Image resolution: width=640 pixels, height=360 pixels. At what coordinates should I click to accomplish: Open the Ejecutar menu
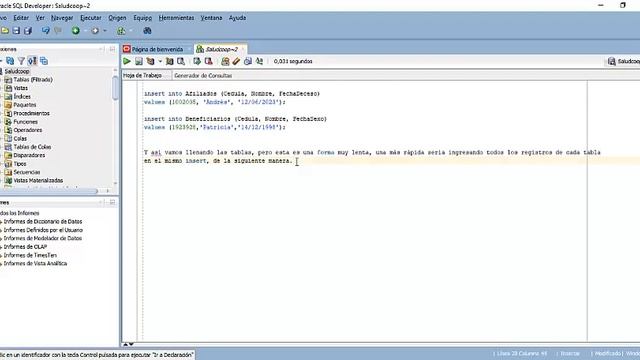91,18
